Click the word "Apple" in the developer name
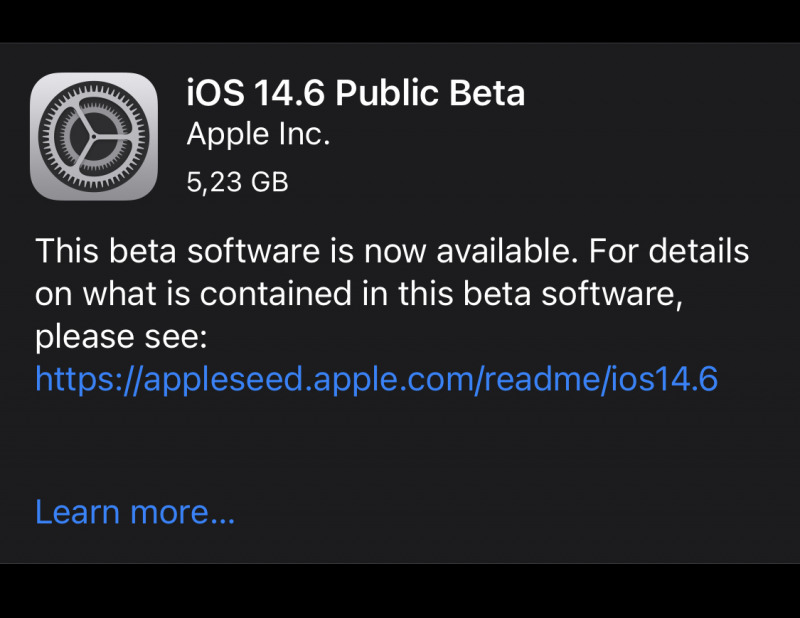 pyautogui.click(x=226, y=135)
